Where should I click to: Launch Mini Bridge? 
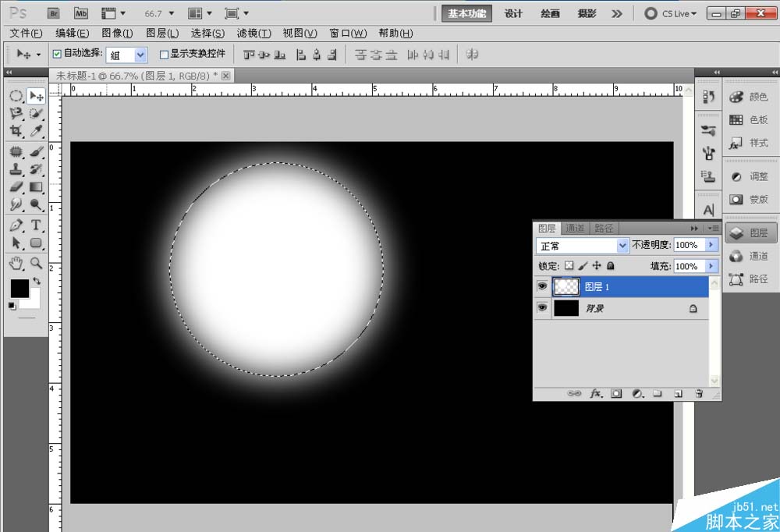[81, 13]
